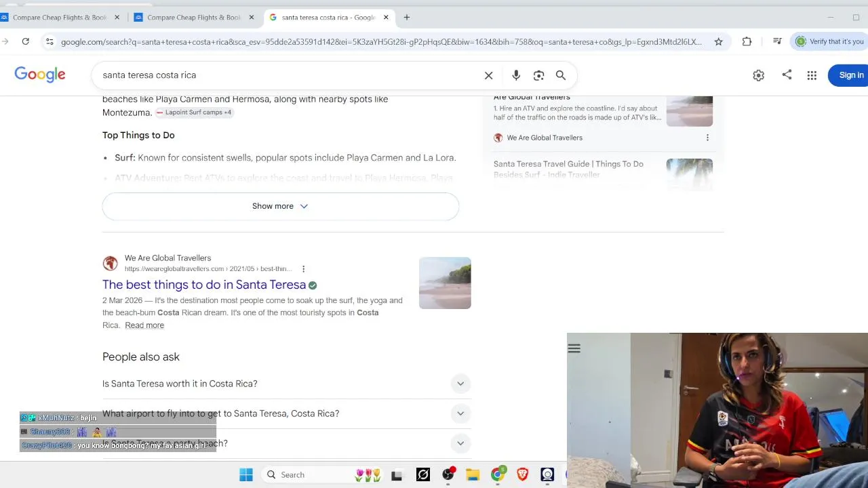Switch to the 'santa teresa costa rica - Google' tab

click(328, 18)
